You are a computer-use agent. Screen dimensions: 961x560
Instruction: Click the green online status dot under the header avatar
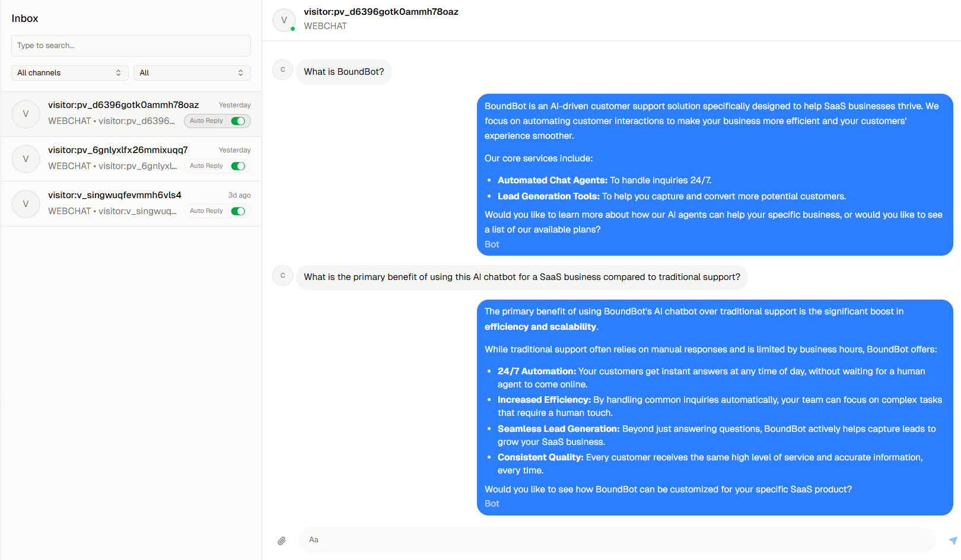(292, 28)
